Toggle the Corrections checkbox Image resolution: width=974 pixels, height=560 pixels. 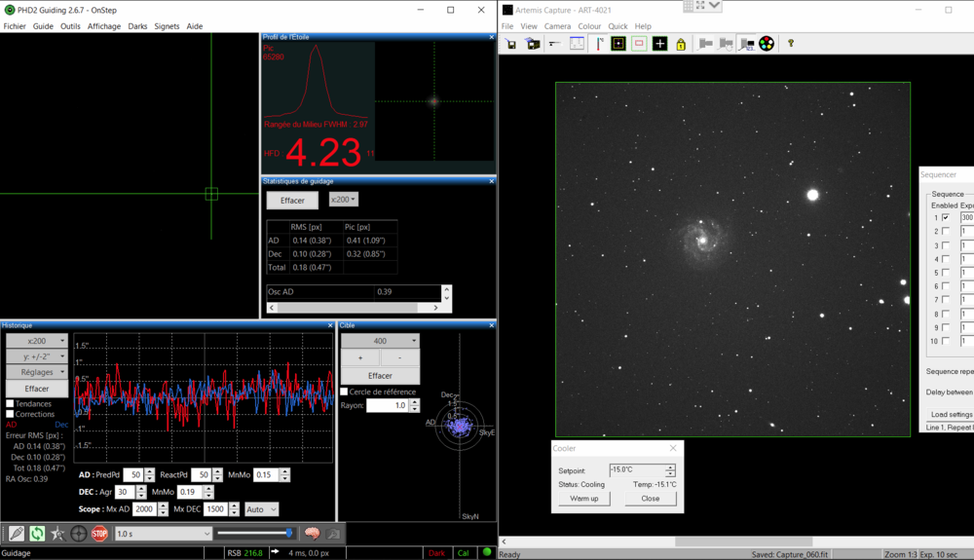pos(10,414)
